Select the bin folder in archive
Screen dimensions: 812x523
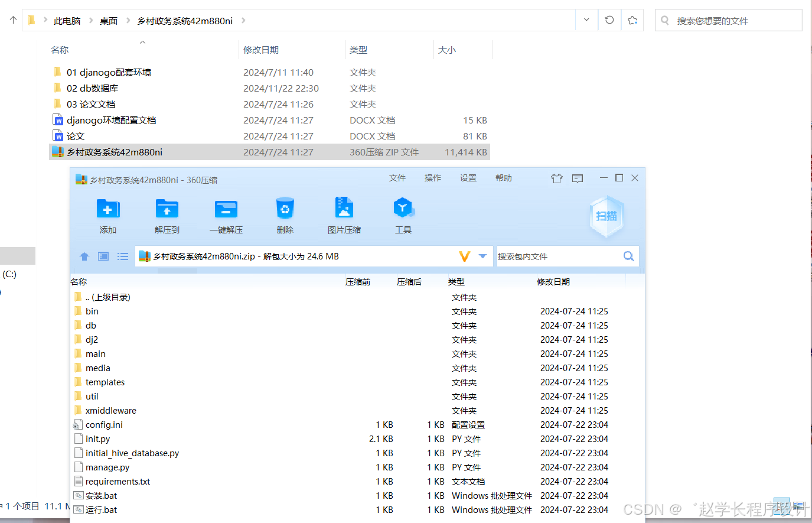point(92,311)
